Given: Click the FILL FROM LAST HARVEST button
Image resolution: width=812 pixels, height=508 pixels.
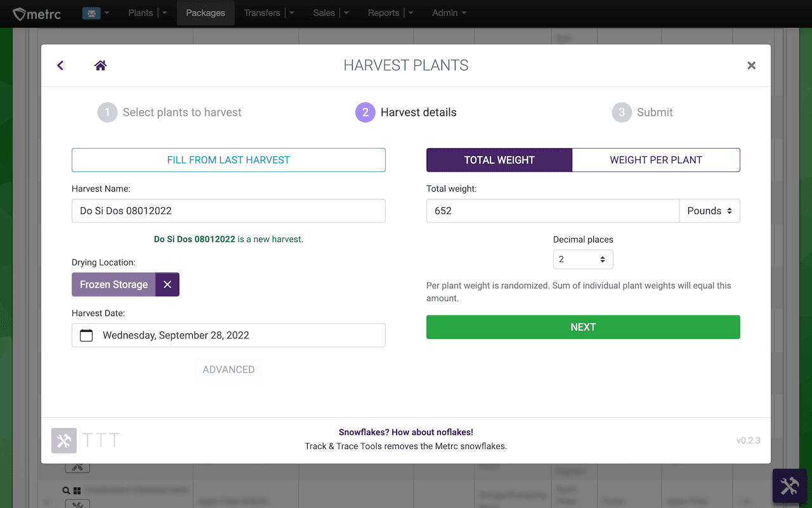Looking at the screenshot, I should tap(228, 159).
